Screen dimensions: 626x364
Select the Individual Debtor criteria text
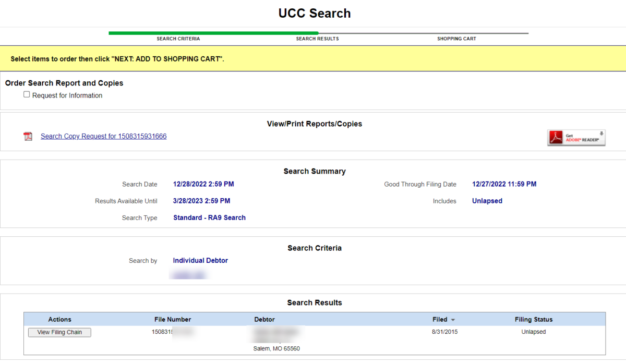pyautogui.click(x=200, y=260)
